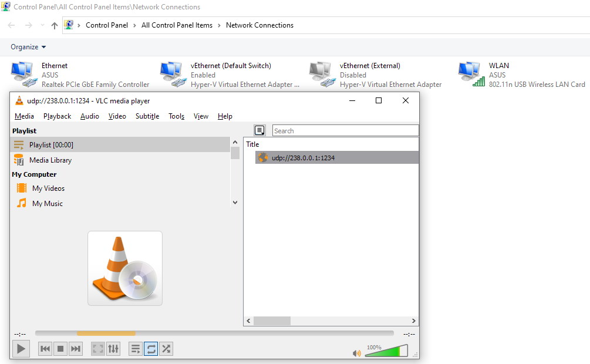The image size is (590, 364).
Task: Click the My Videos film icon
Action: [22, 188]
